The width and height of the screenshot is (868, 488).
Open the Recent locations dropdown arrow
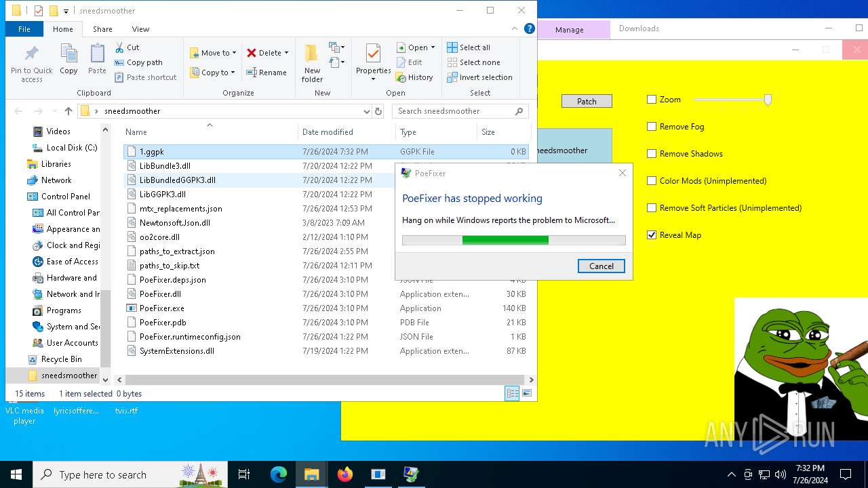click(54, 111)
